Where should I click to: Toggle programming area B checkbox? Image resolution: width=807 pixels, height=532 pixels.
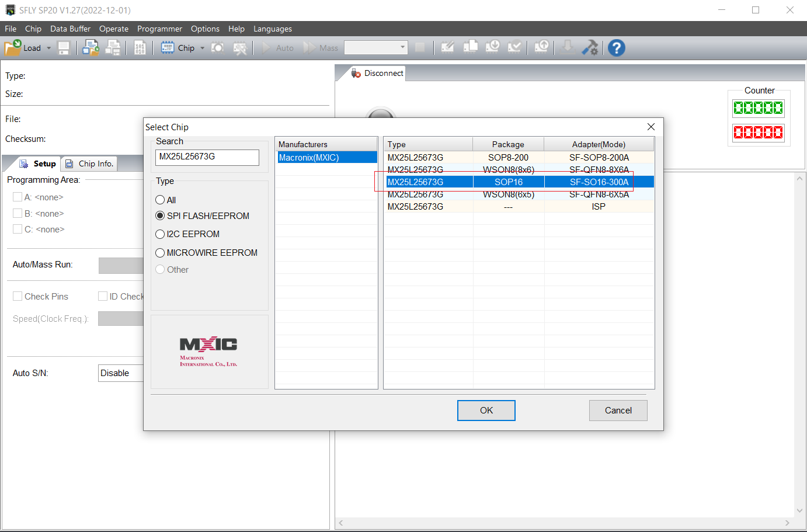[x=18, y=213]
